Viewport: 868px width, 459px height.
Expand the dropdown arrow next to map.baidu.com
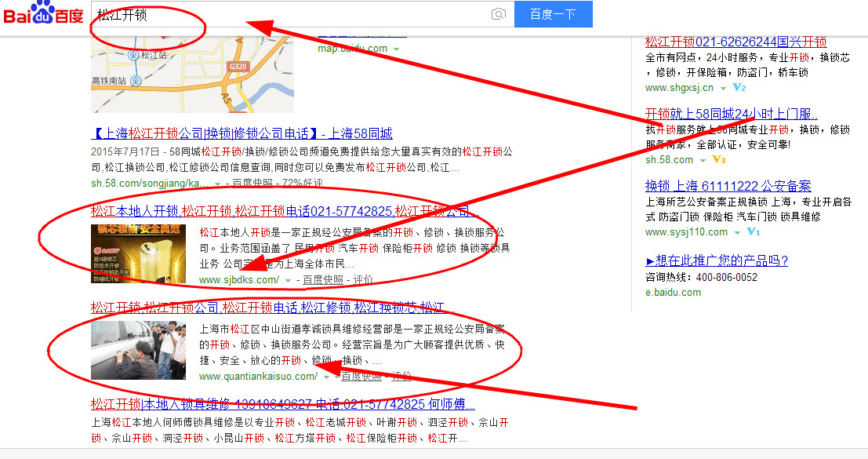click(x=396, y=49)
